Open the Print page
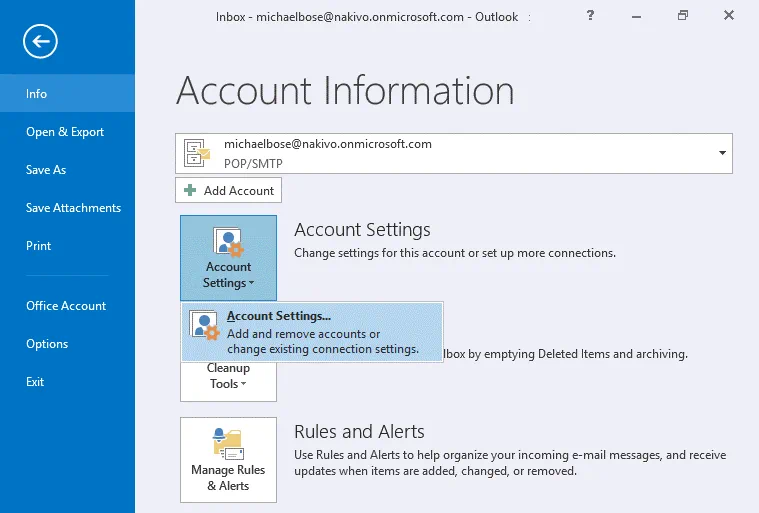This screenshot has height=513, width=759. 39,246
